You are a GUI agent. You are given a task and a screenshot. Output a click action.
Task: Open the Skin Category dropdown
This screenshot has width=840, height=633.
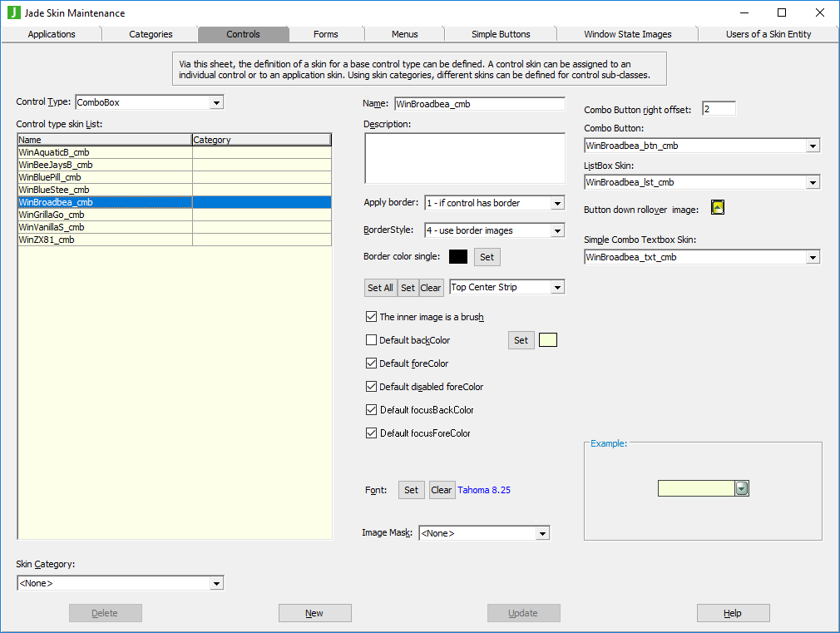point(216,583)
